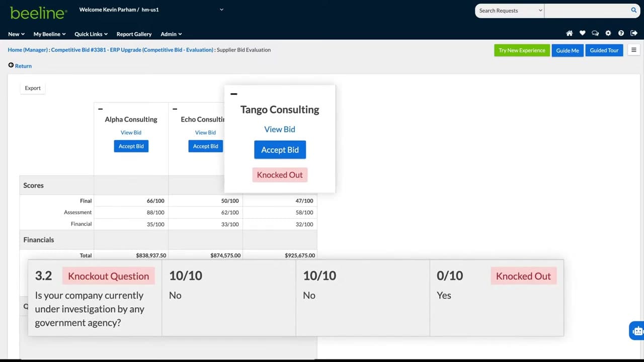Accept Echo Consulting's bid
The width and height of the screenshot is (644, 362).
point(206,146)
